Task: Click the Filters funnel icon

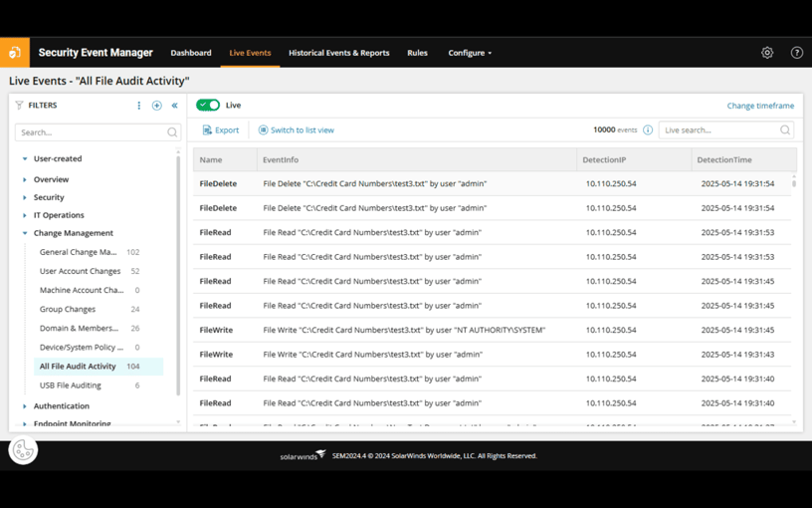Action: pos(19,106)
